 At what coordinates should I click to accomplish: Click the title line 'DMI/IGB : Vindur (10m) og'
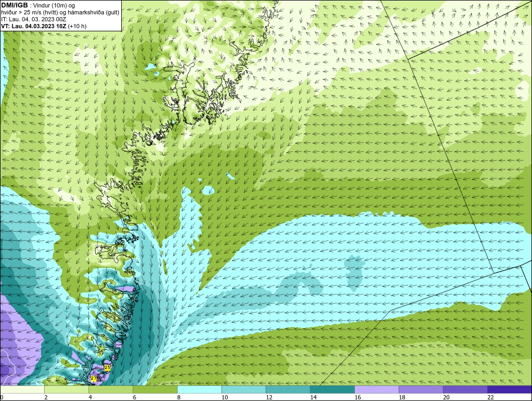tap(38, 5)
